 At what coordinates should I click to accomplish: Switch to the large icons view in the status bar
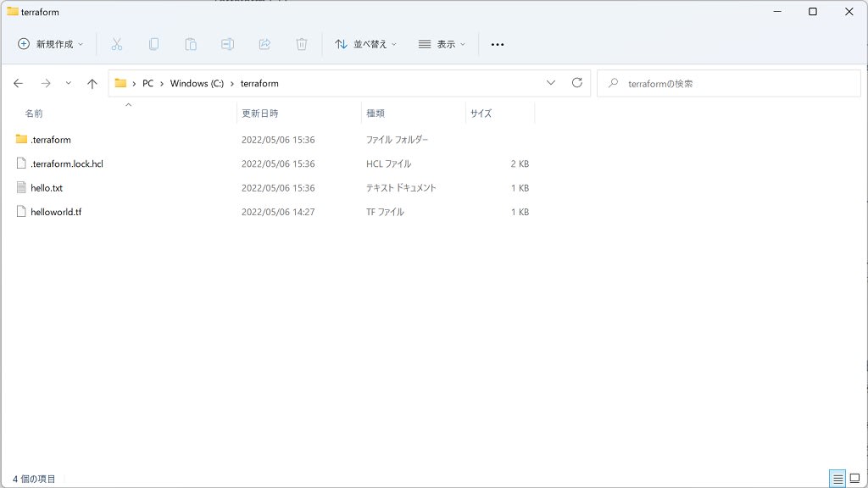click(854, 479)
